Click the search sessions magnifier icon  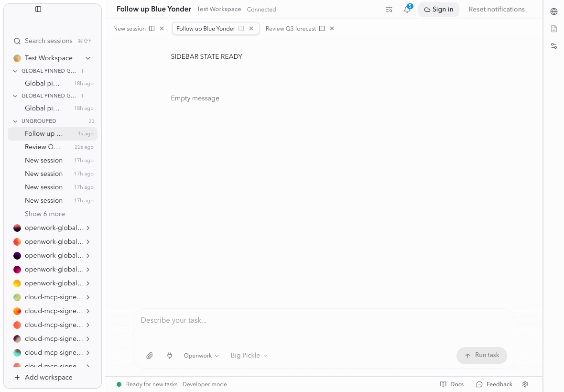coord(17,41)
